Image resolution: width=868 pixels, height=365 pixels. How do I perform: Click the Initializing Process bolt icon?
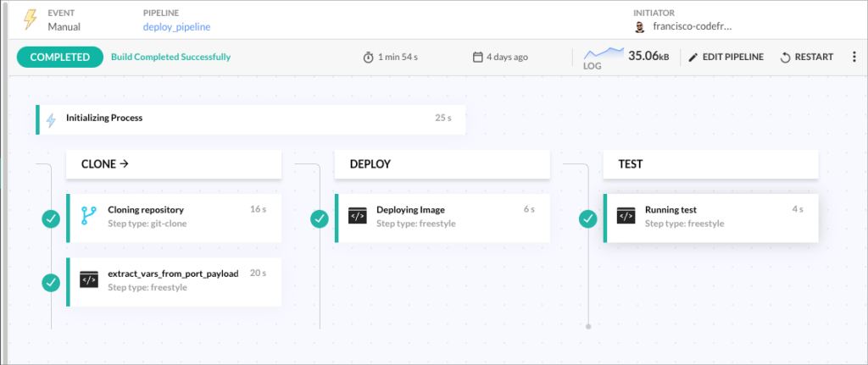52,119
